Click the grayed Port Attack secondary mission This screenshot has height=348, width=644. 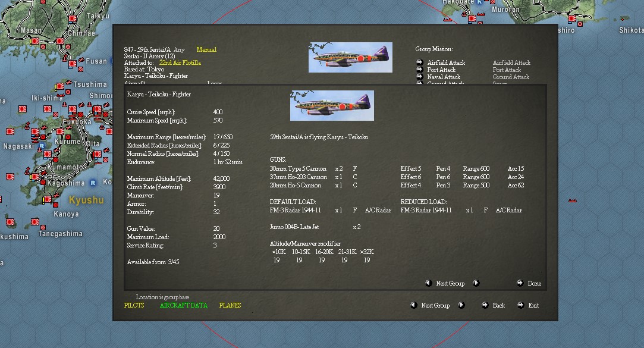[507, 70]
